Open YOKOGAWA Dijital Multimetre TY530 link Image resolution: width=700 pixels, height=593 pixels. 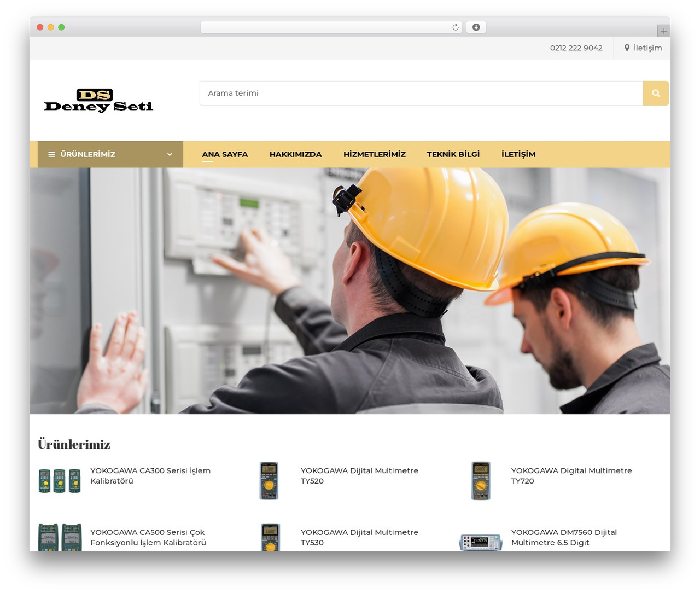[359, 537]
